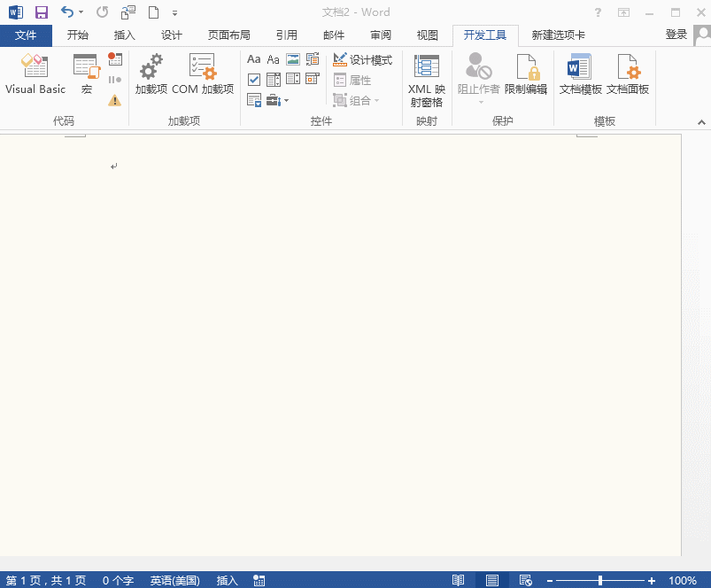This screenshot has width=711, height=588.
Task: Insert rich text content control
Action: (253, 59)
